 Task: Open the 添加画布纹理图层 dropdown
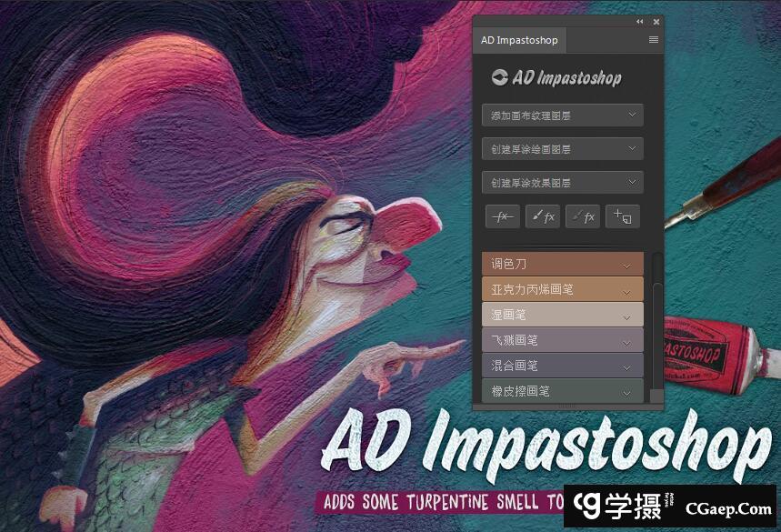(x=562, y=115)
